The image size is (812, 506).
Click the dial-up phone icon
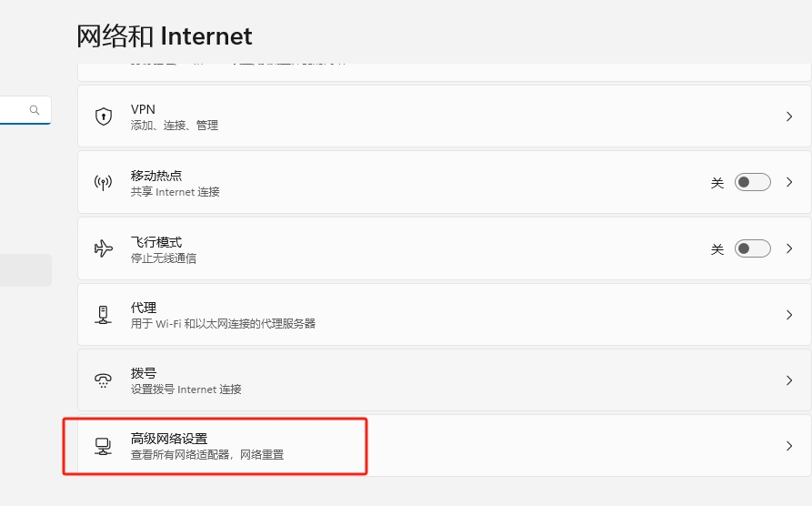pyautogui.click(x=103, y=380)
